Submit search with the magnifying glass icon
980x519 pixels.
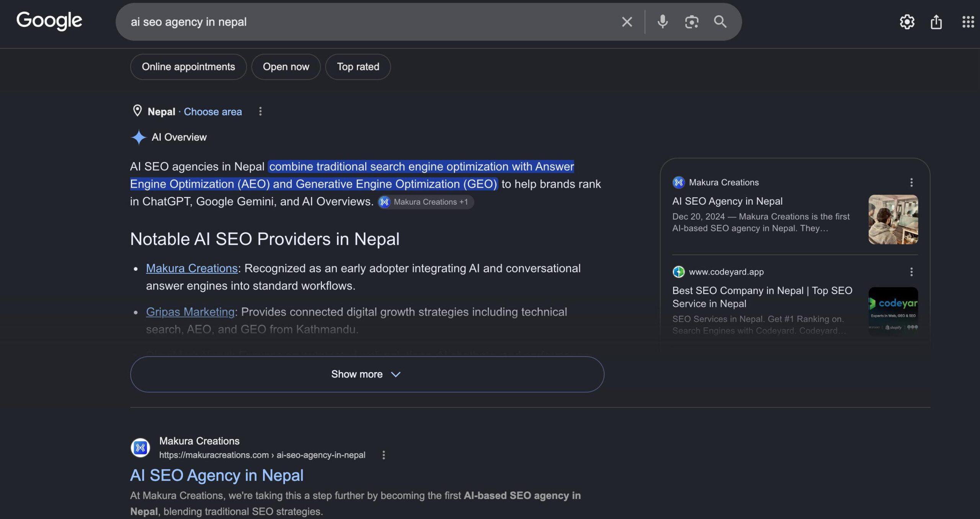(x=720, y=22)
